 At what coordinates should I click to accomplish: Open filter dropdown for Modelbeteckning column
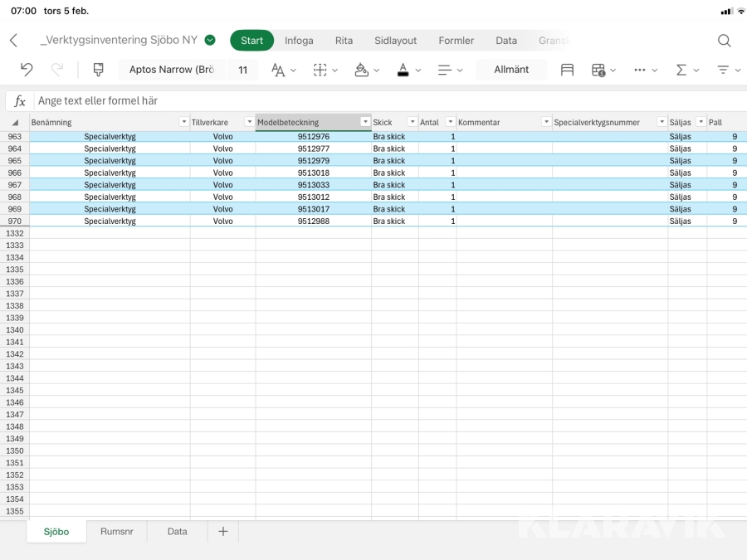click(365, 123)
